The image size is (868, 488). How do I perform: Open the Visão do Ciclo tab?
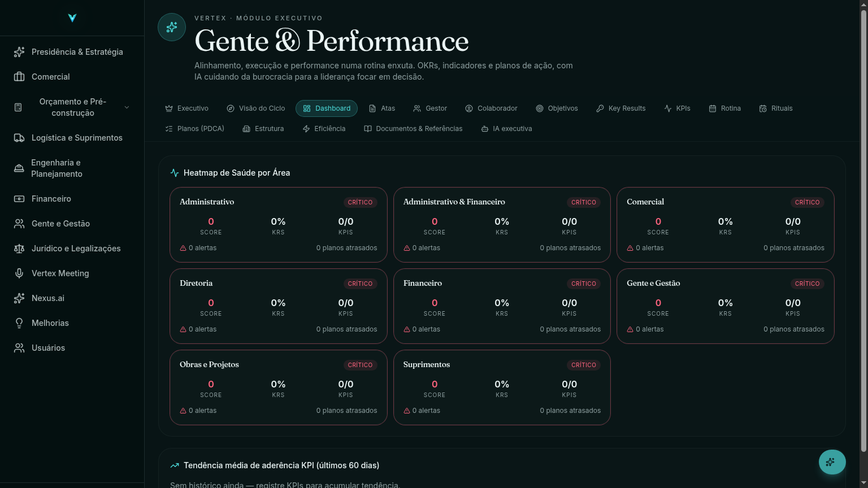tap(255, 108)
